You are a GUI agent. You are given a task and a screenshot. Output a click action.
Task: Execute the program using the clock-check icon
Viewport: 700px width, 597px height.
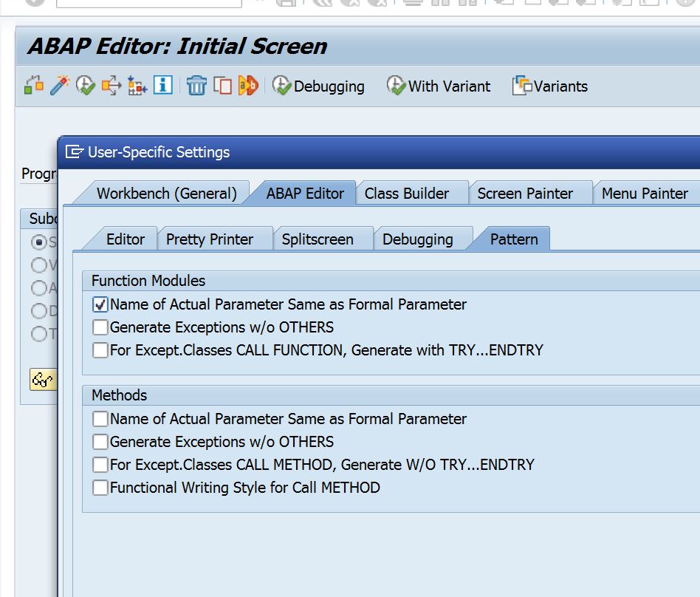tap(85, 86)
